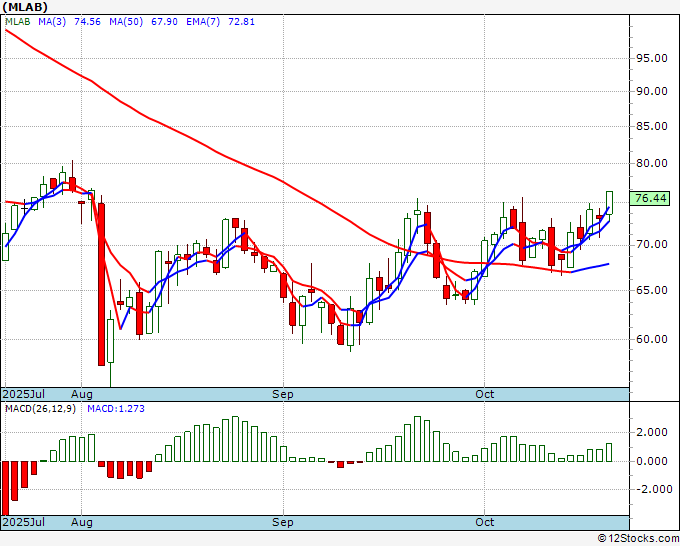The height and width of the screenshot is (546, 680).
Task: Click Sep on the price chart axis
Action: coord(283,394)
